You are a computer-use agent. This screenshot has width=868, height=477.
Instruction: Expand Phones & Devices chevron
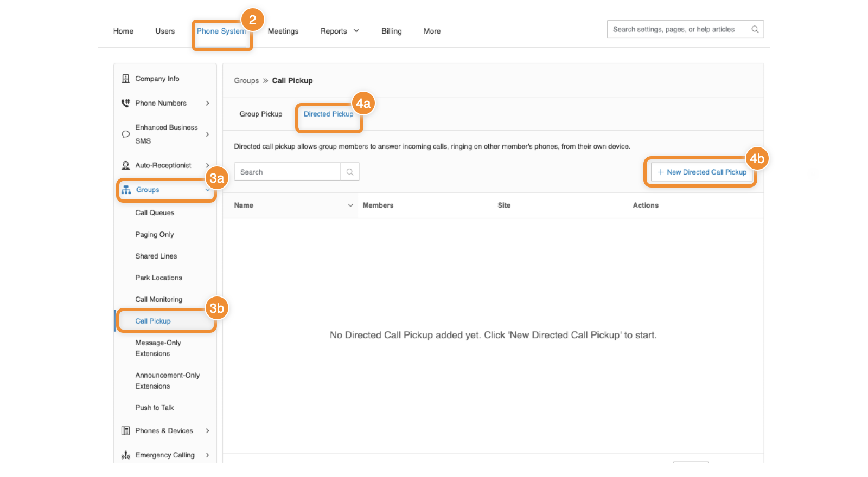(207, 431)
